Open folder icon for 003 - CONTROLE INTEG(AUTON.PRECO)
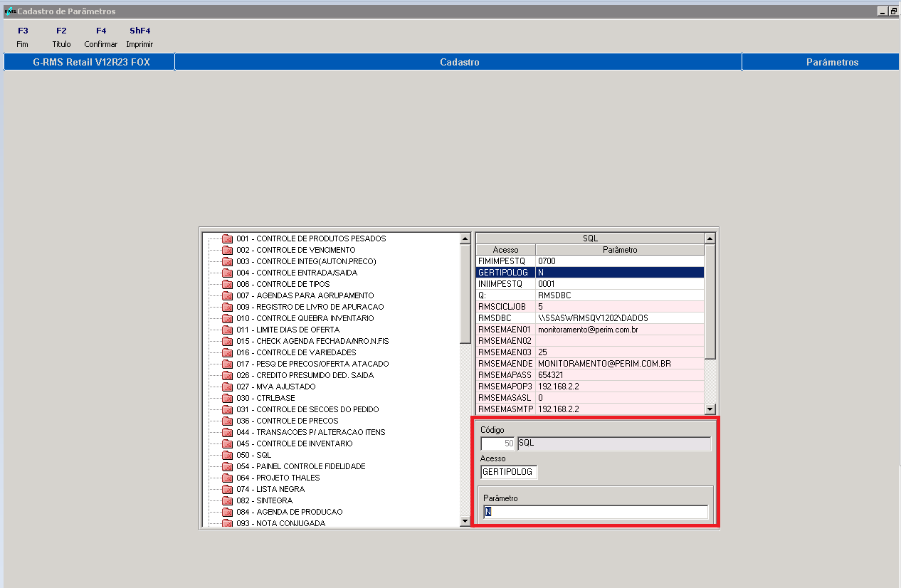This screenshot has width=901, height=588. 227,261
